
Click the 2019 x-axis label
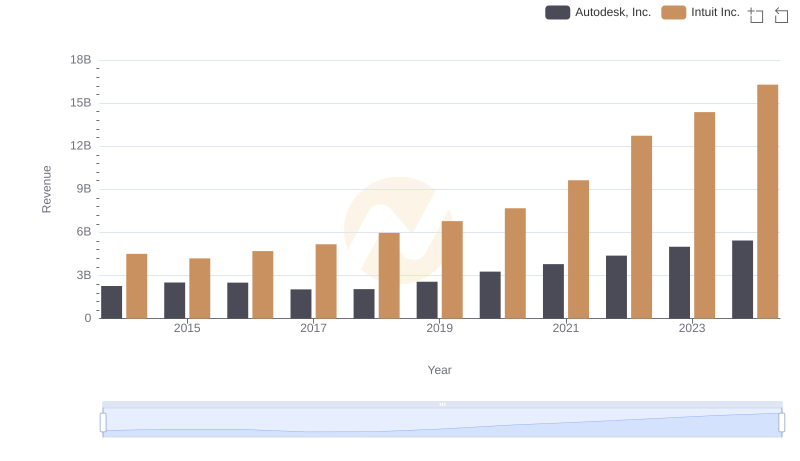click(439, 328)
